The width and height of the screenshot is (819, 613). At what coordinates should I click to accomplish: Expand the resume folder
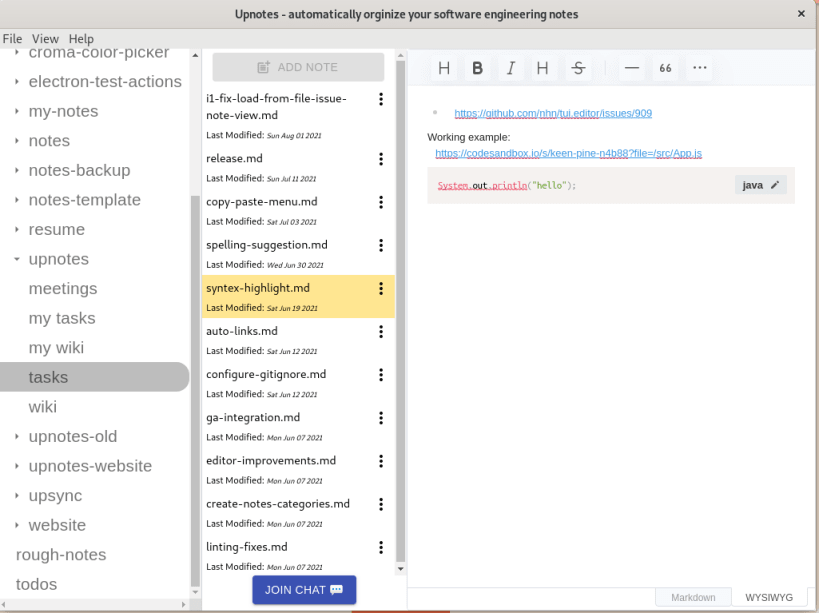(x=17, y=229)
